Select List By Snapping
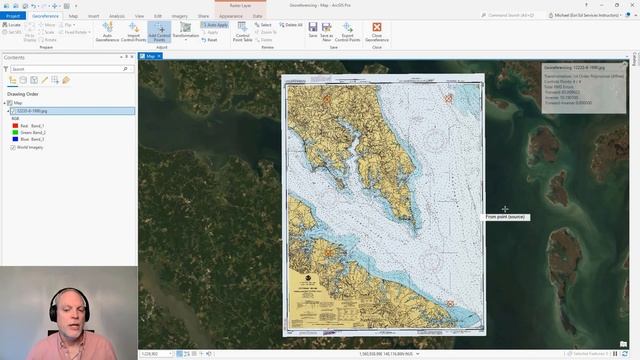This screenshot has width=640, height=360. pos(55,80)
